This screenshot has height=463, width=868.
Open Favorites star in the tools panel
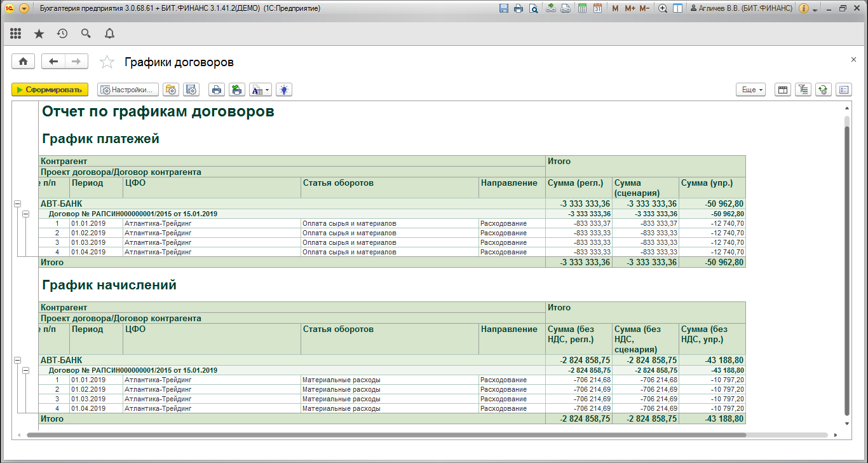39,34
